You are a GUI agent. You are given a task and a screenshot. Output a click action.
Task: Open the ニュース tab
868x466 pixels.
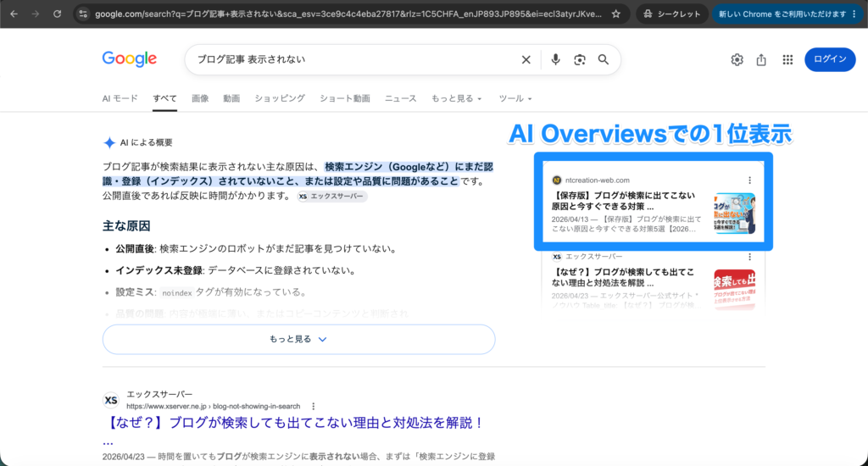[400, 98]
